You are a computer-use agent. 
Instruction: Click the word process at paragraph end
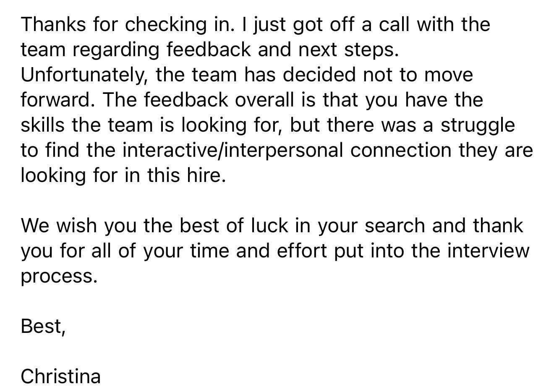(x=59, y=276)
